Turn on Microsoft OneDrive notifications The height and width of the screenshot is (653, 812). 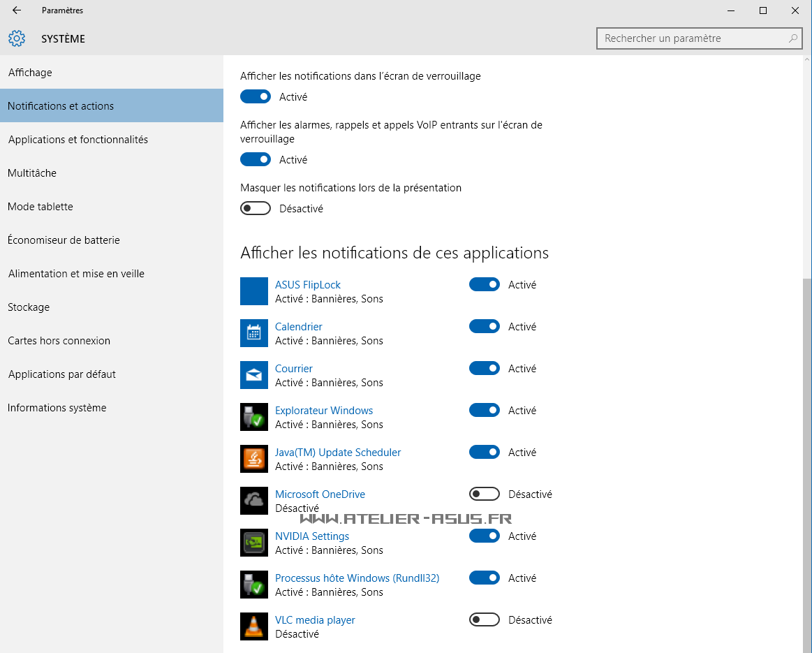(x=485, y=494)
